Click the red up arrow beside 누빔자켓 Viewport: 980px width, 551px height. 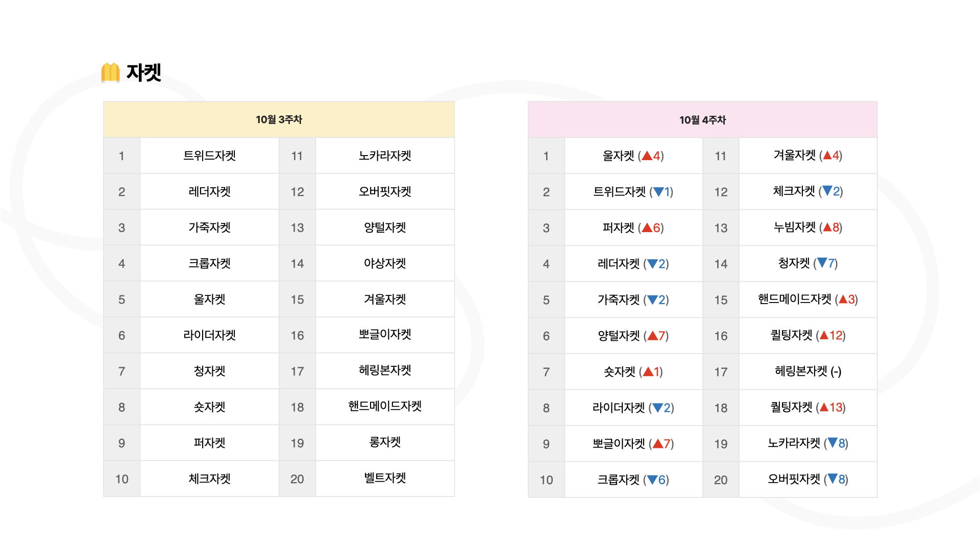click(827, 228)
